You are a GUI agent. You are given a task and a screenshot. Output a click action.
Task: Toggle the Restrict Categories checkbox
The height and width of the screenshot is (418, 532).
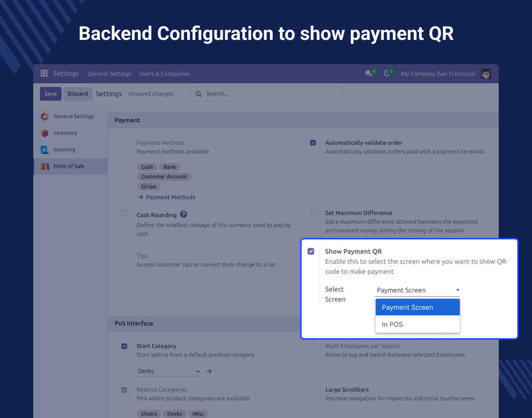[x=124, y=390]
